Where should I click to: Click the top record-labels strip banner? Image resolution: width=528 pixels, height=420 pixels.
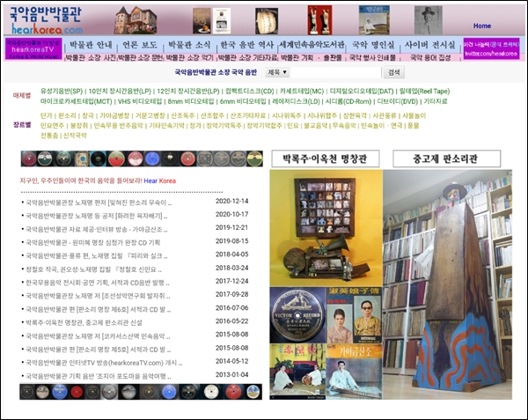coord(142,158)
